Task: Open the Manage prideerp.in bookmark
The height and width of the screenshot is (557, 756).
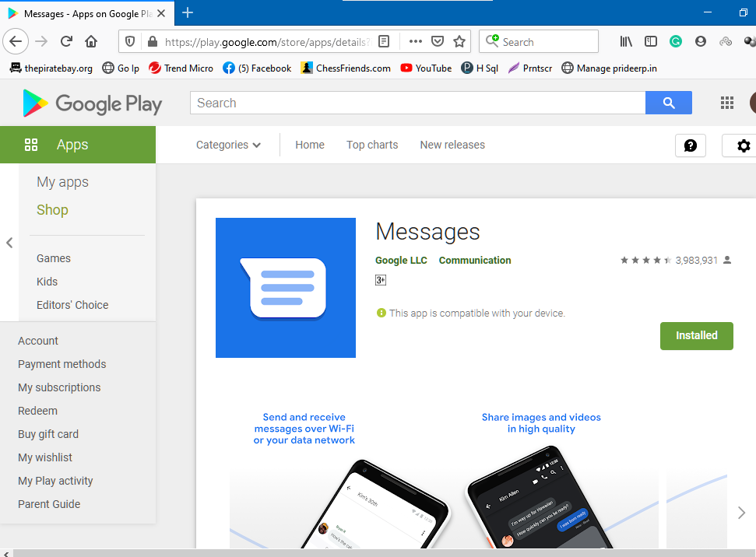Action: click(610, 68)
